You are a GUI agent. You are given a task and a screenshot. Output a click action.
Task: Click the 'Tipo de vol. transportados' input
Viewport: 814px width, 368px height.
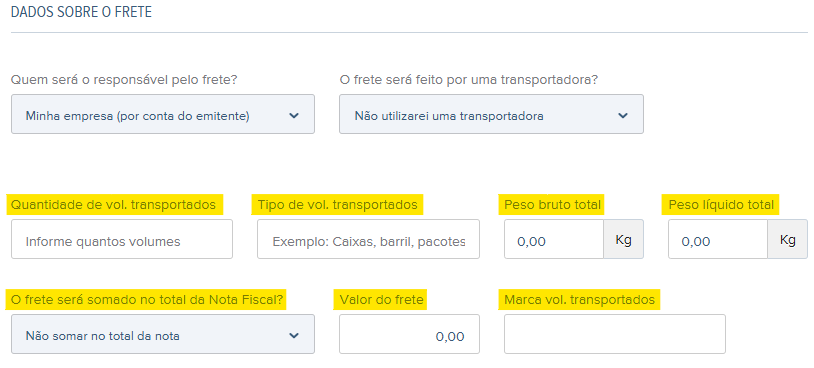[368, 239]
